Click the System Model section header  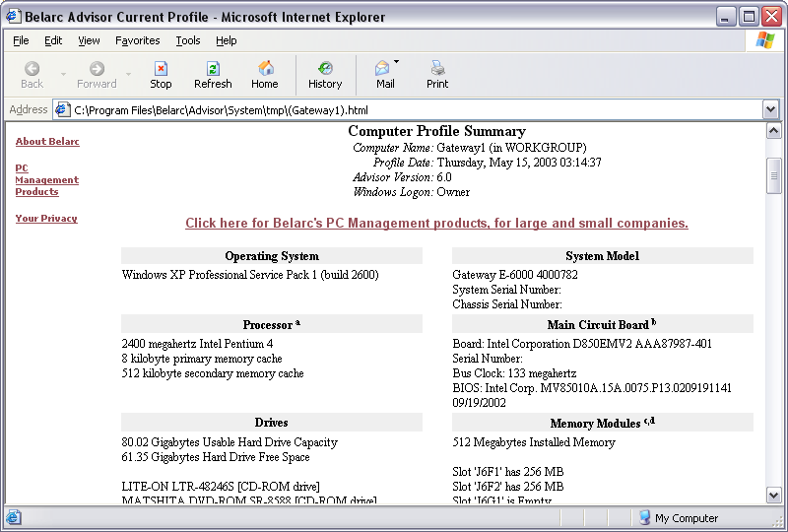click(x=603, y=256)
